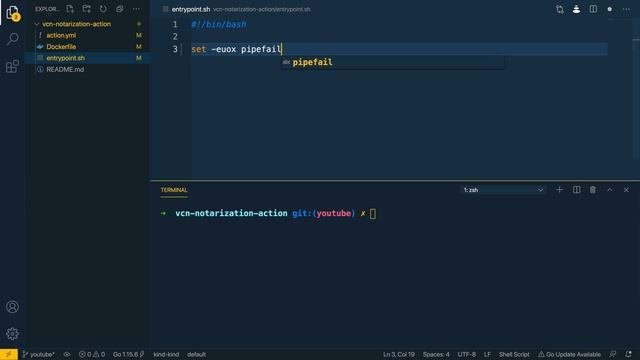The height and width of the screenshot is (360, 640).
Task: Kill the terminal with trash icon
Action: point(593,190)
